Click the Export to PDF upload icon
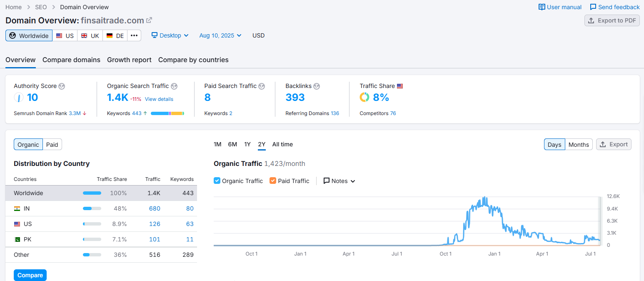 [591, 20]
